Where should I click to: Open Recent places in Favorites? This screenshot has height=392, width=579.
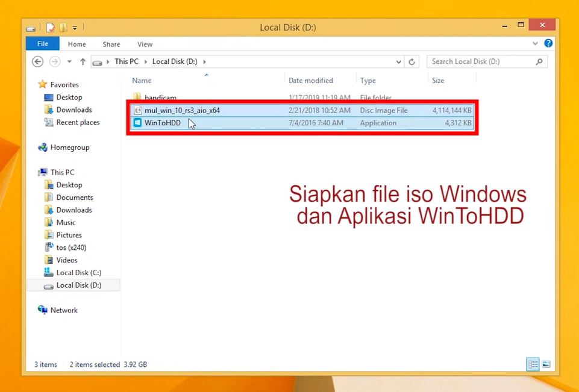click(x=72, y=123)
